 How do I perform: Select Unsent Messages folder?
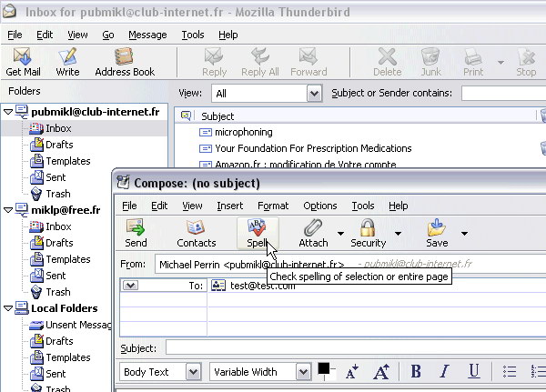click(78, 325)
